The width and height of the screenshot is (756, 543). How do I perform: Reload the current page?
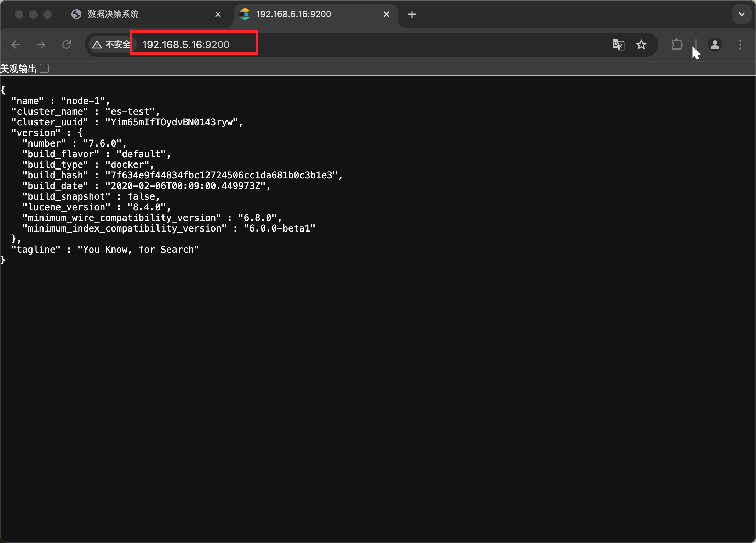click(67, 45)
